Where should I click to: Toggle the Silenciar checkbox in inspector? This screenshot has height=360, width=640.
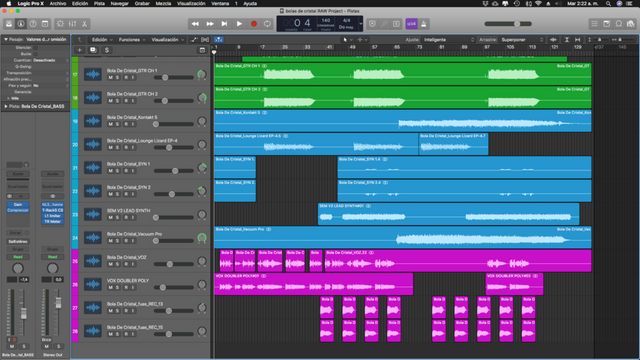[x=36, y=48]
